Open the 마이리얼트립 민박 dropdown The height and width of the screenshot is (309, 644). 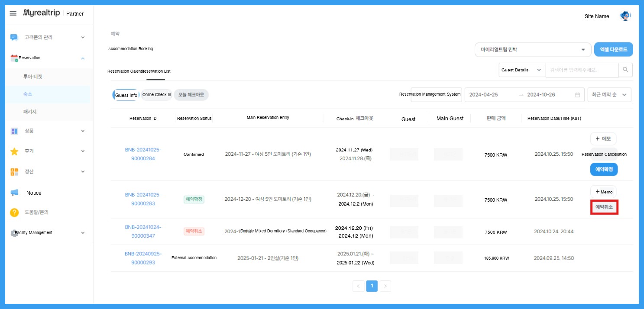[533, 50]
